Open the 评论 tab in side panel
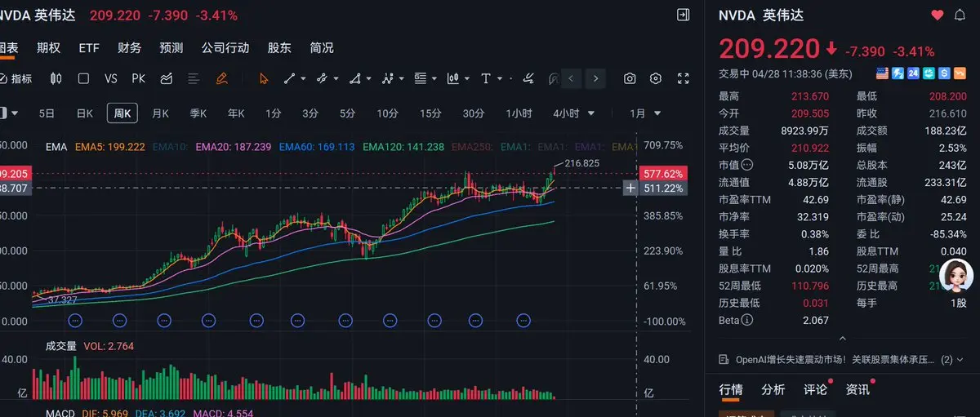The height and width of the screenshot is (417, 980). (x=815, y=390)
